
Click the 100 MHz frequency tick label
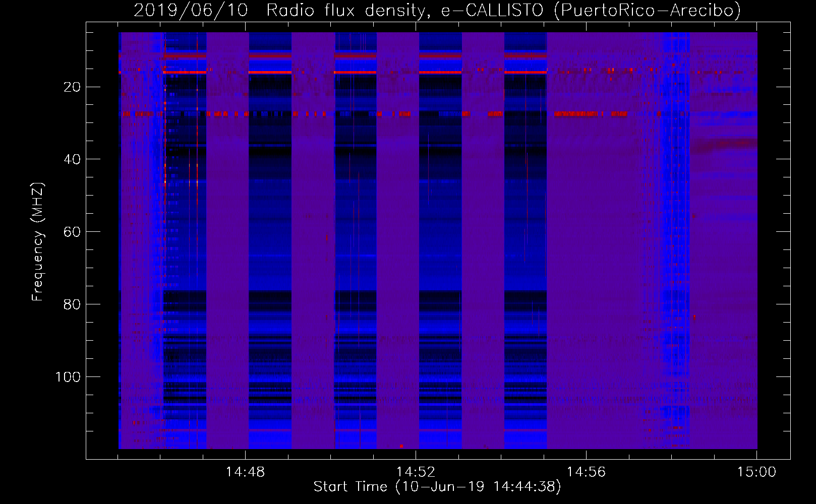(x=68, y=377)
